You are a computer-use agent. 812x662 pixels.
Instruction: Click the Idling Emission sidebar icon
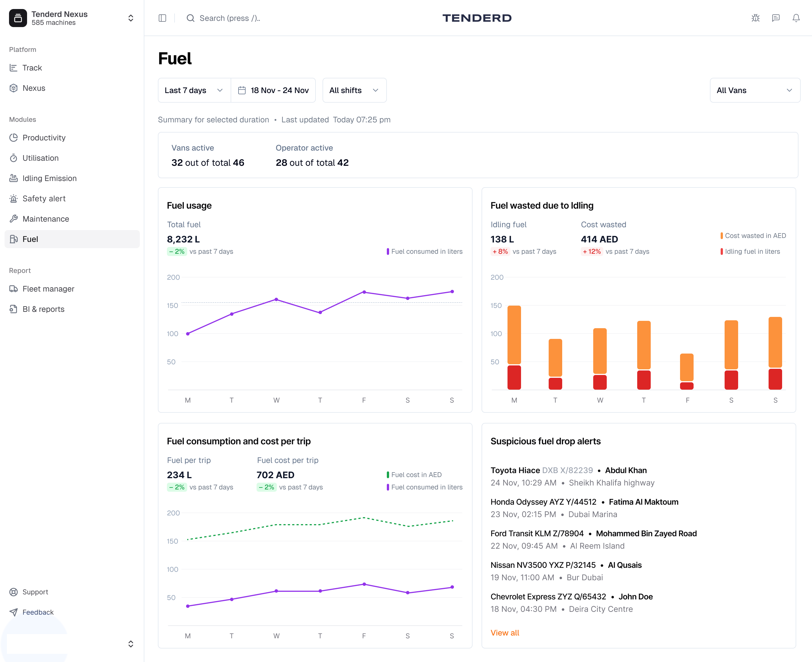pyautogui.click(x=14, y=178)
